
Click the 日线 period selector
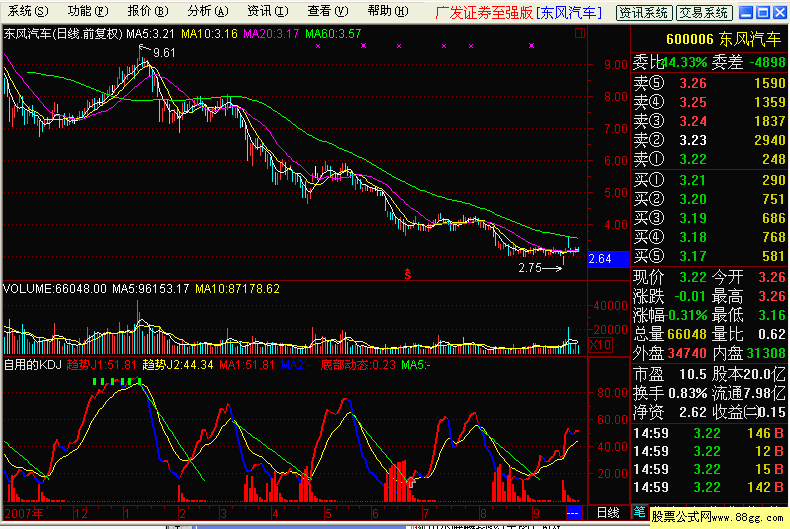(608, 513)
